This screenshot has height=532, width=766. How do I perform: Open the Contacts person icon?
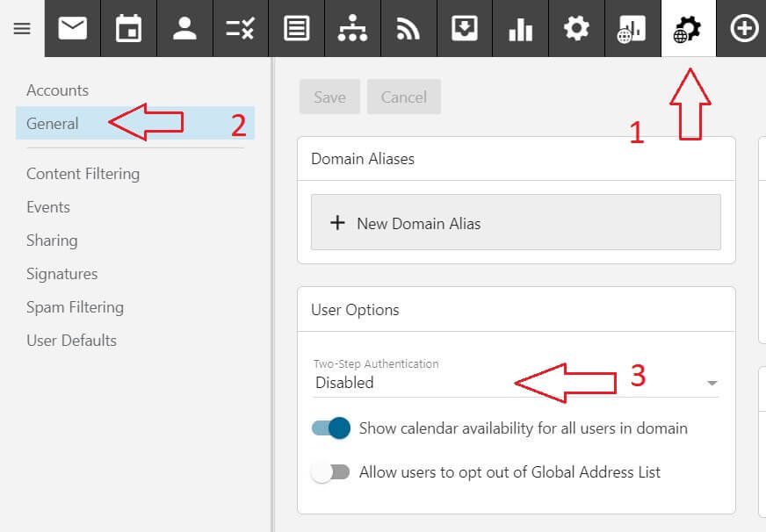(x=184, y=28)
